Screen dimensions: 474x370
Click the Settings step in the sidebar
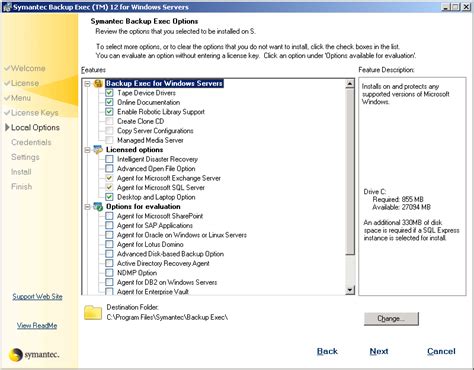pyautogui.click(x=25, y=157)
